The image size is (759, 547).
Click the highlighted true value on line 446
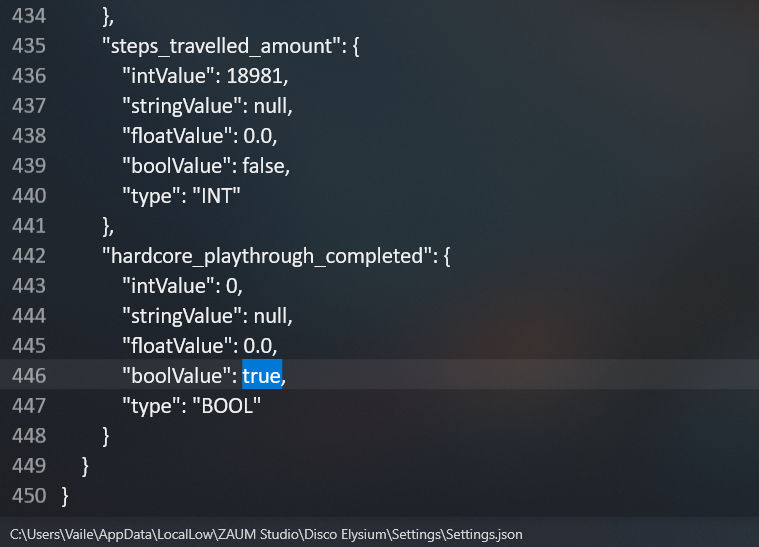tap(261, 376)
